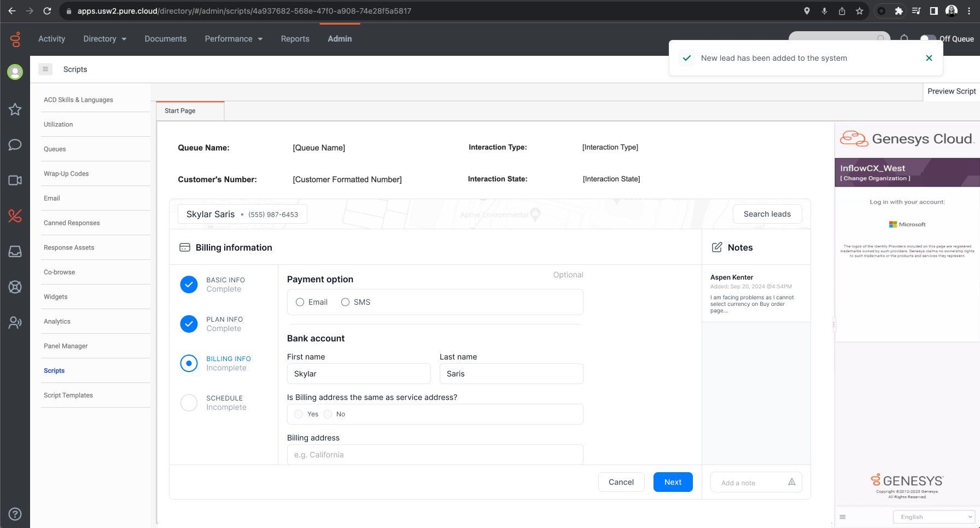
Task: Click the Cancel button
Action: pyautogui.click(x=621, y=482)
